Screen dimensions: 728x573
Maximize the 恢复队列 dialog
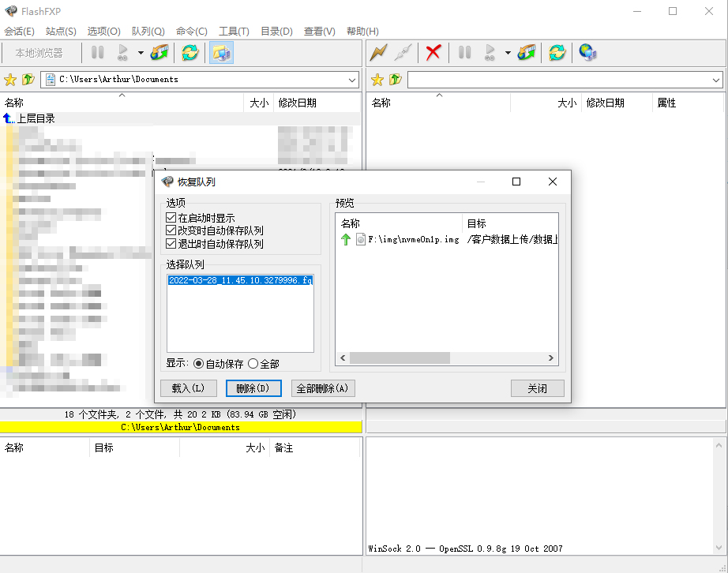516,182
